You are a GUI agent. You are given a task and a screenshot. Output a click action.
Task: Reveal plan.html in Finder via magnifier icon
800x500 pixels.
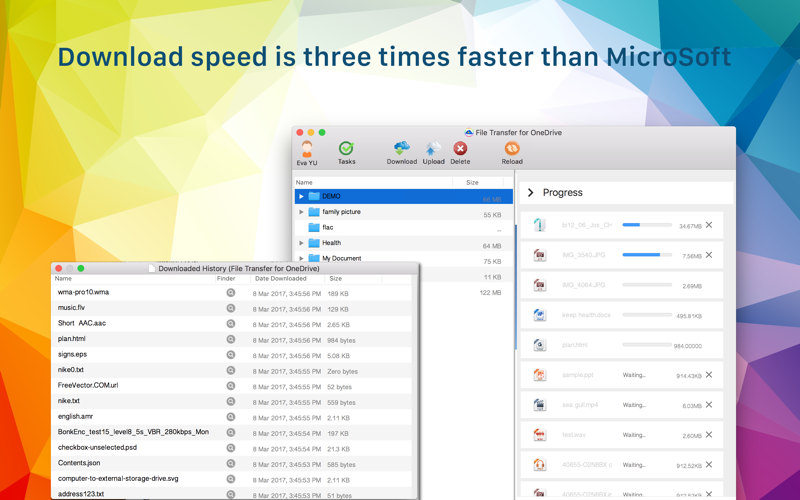coord(231,339)
